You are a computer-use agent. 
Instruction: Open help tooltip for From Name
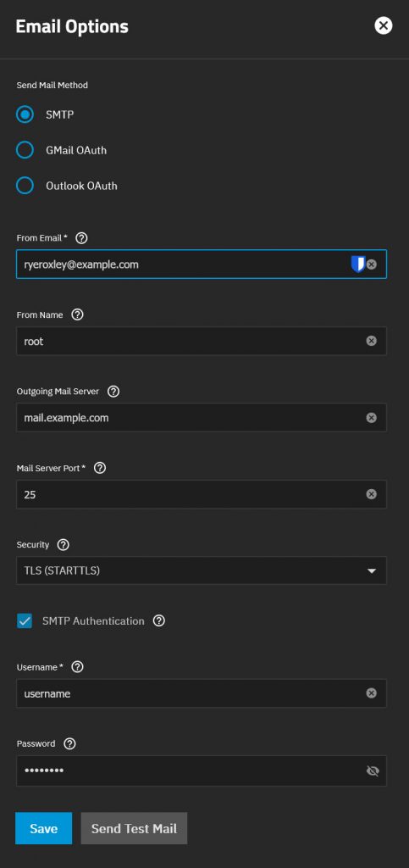[x=78, y=314]
